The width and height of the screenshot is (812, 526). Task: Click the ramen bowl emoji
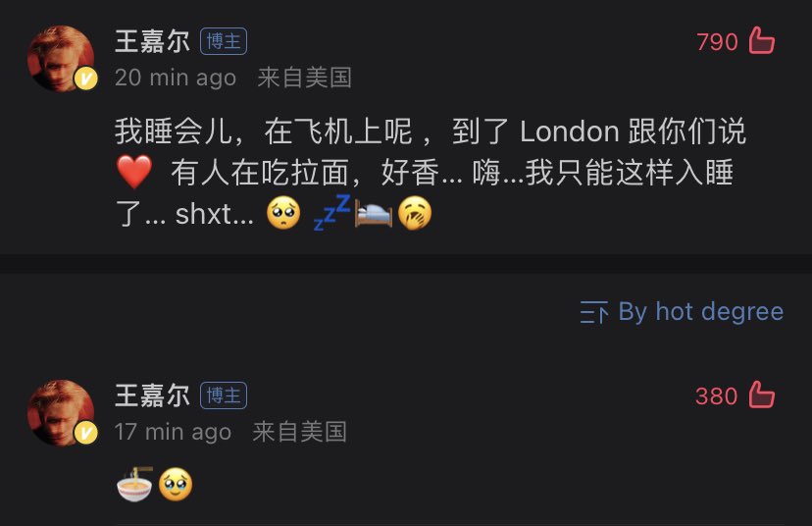click(x=134, y=484)
